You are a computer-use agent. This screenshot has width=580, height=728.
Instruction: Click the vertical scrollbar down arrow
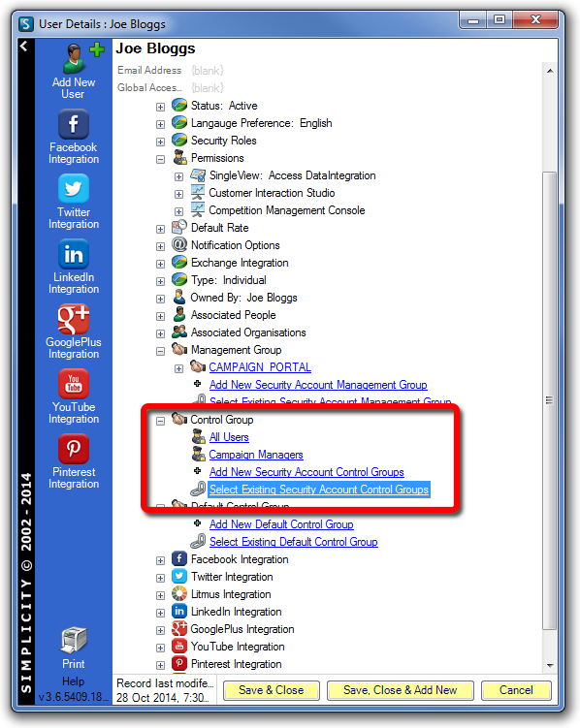(x=550, y=665)
